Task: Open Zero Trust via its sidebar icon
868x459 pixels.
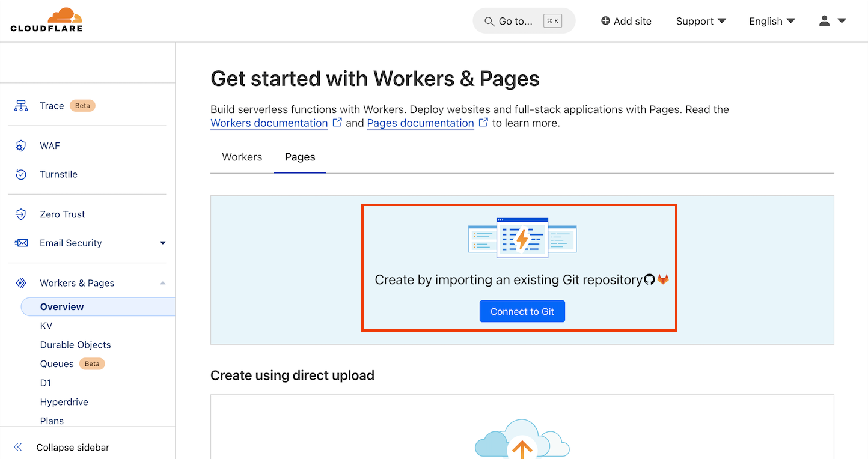Action: 20,214
